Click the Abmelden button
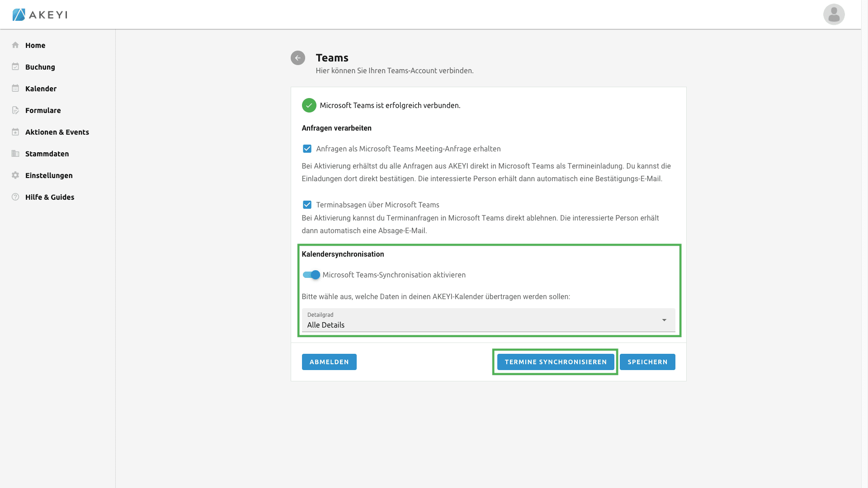Viewport: 868px width, 488px height. [x=329, y=362]
